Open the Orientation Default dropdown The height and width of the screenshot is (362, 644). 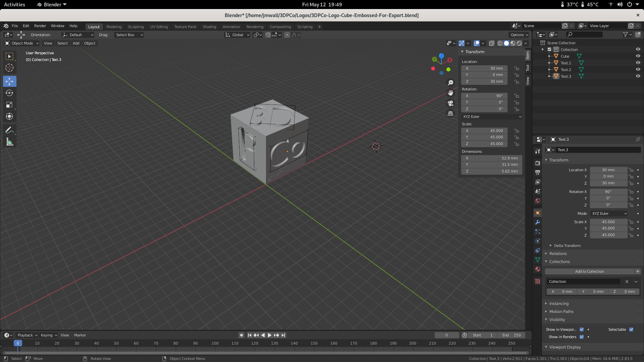tap(78, 35)
